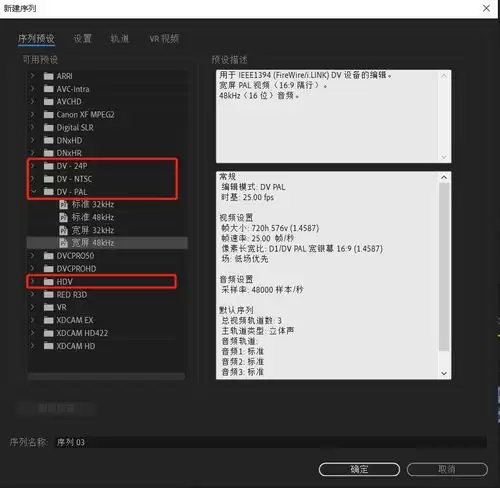Switch to the 设置 tab
The image size is (500, 488).
pos(82,39)
